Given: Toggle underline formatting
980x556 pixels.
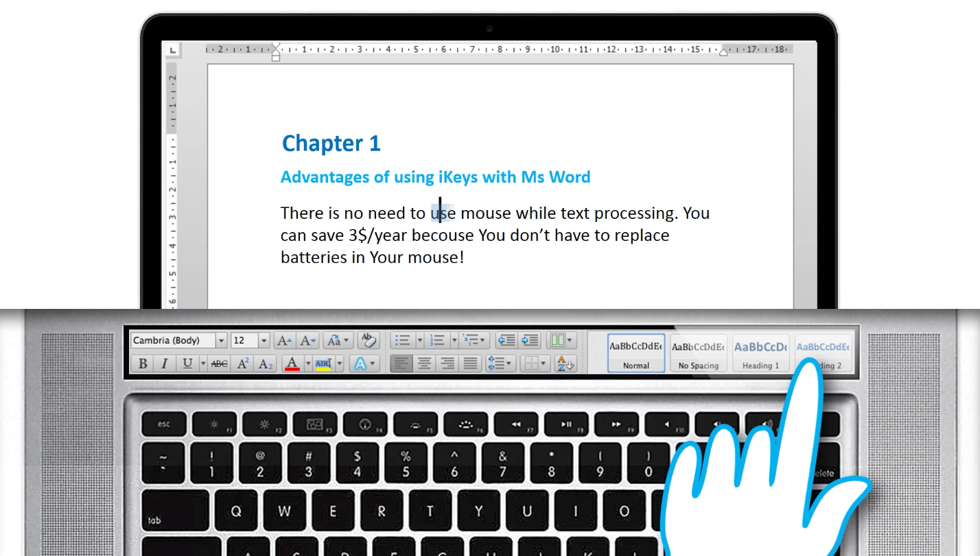Looking at the screenshot, I should pos(187,364).
